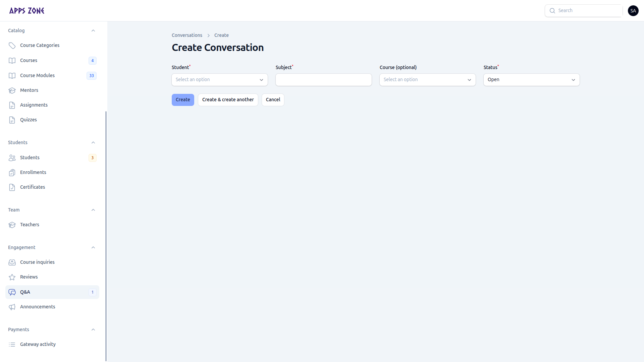The image size is (644, 362).
Task: Click the Create button
Action: (183, 100)
